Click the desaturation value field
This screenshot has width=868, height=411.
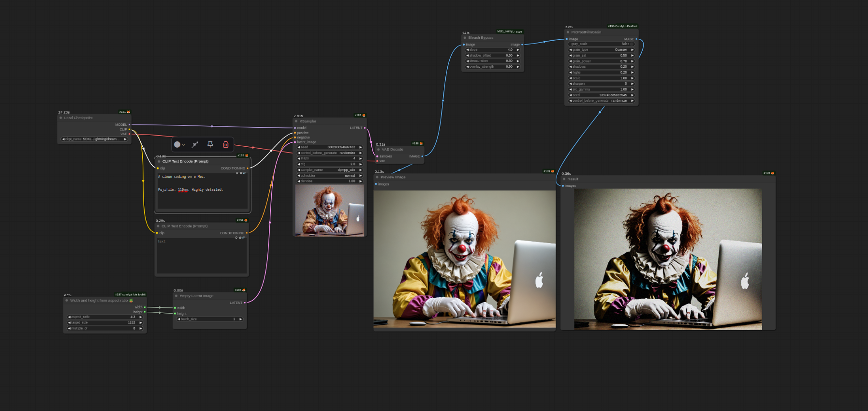coord(493,61)
